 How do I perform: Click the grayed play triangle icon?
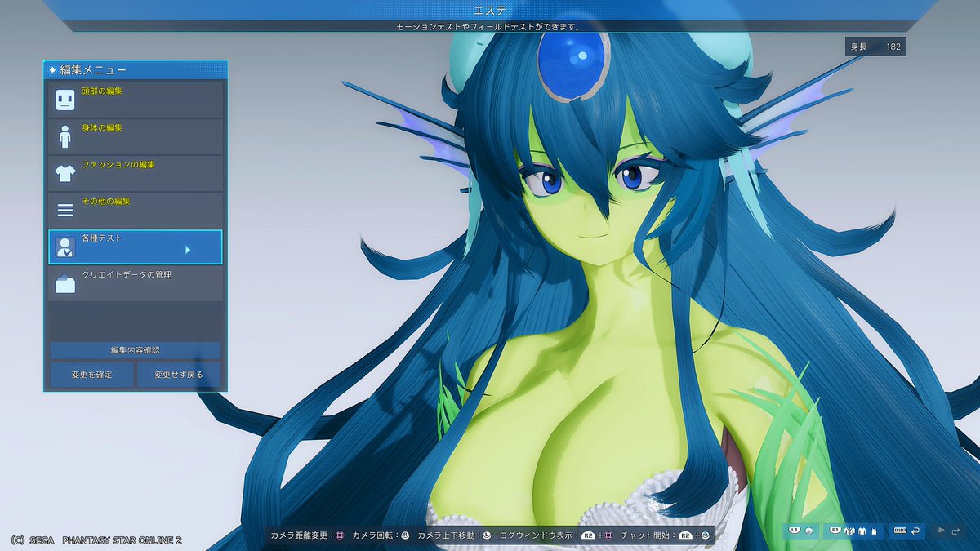coord(941,531)
